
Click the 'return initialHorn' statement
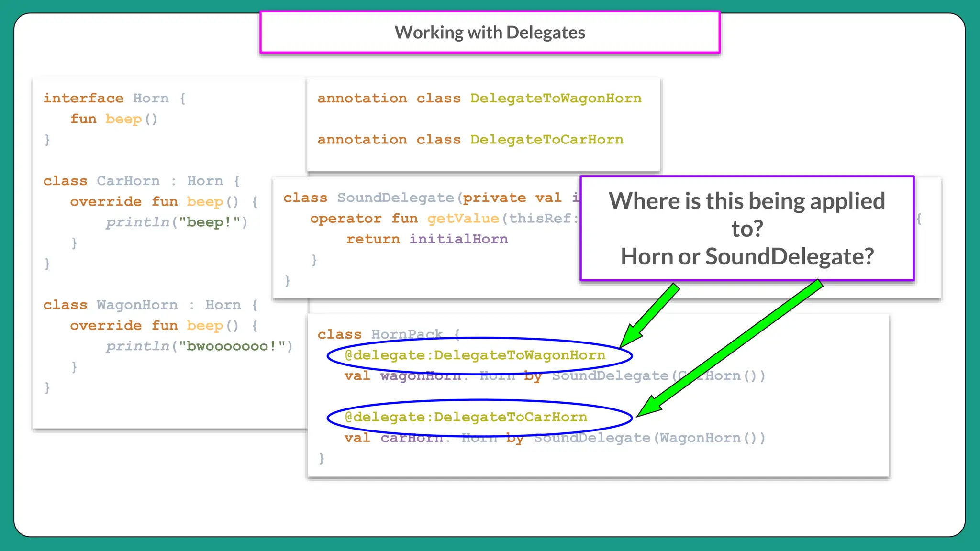coord(427,239)
